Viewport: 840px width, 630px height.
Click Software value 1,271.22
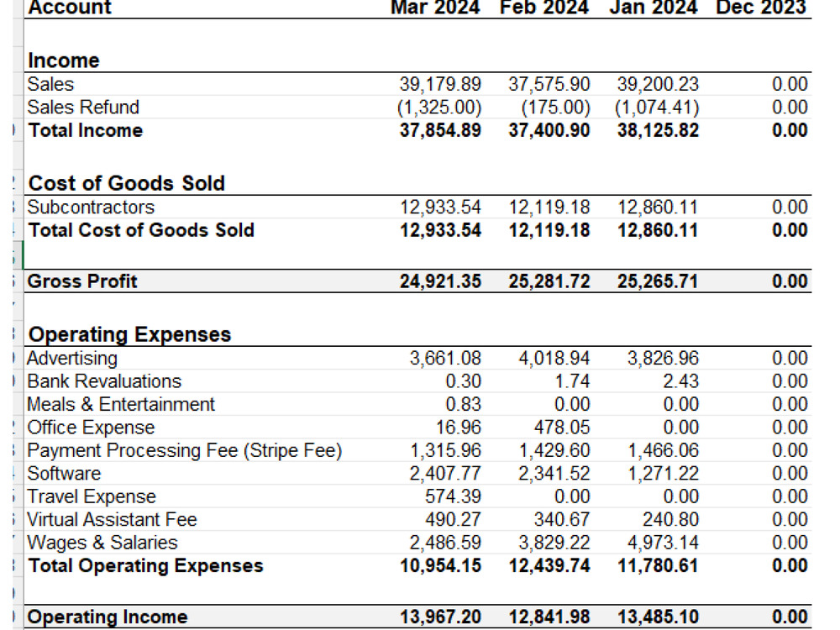coord(663,473)
